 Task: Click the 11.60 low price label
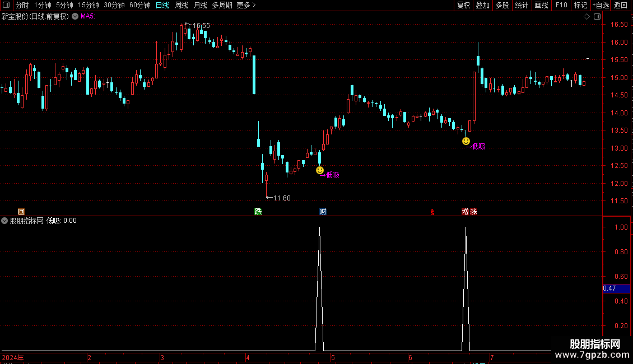[282, 198]
